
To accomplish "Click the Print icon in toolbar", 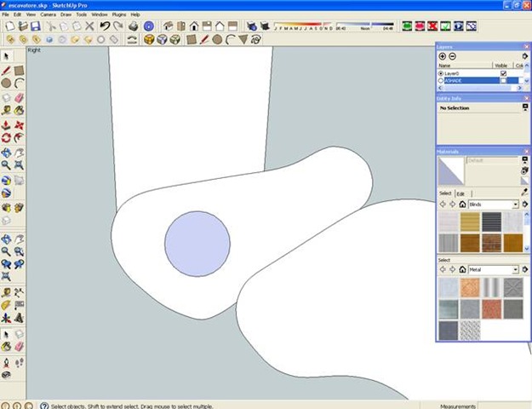I will [x=133, y=26].
